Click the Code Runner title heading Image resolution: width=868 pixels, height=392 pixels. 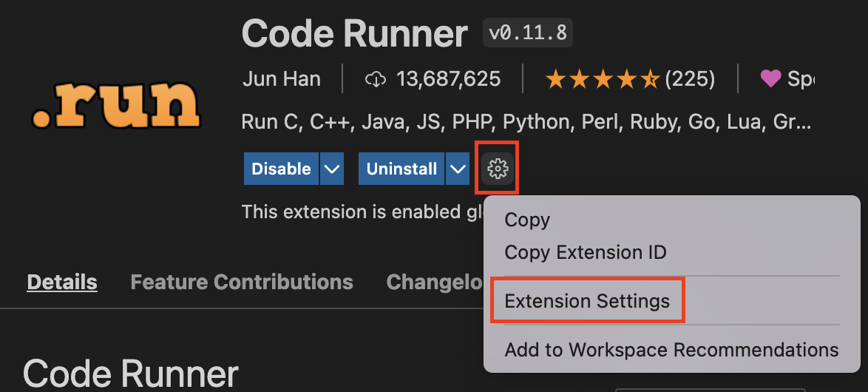tap(355, 34)
